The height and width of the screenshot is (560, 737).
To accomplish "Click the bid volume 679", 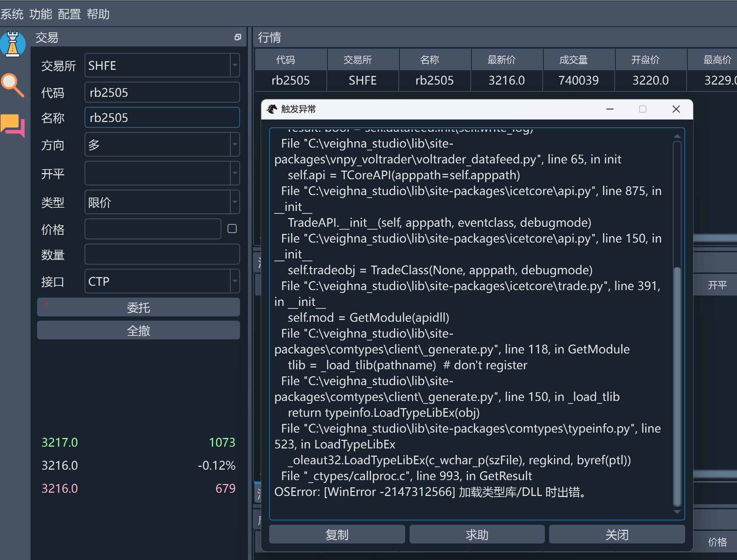I will click(225, 488).
